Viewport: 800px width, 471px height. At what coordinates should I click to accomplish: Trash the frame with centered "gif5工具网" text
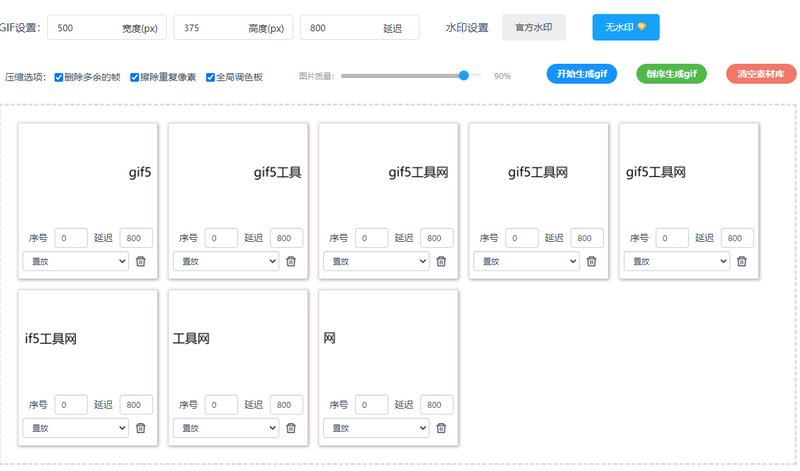[591, 261]
